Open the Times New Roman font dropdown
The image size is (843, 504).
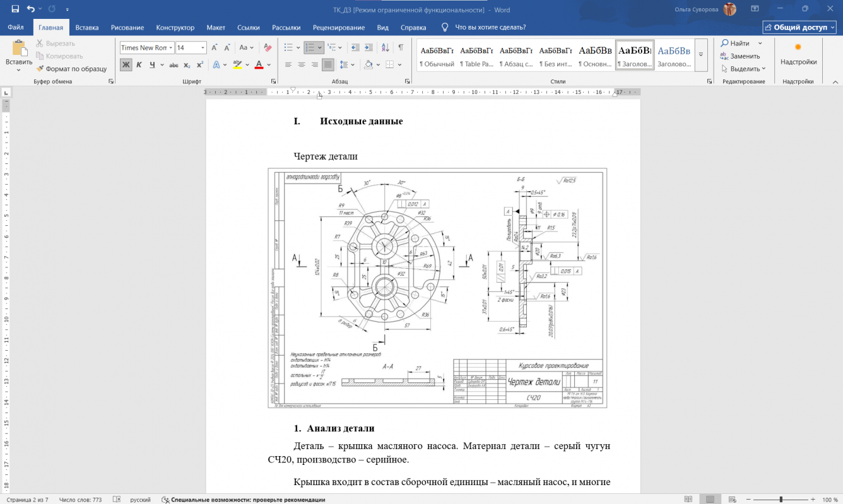point(170,48)
